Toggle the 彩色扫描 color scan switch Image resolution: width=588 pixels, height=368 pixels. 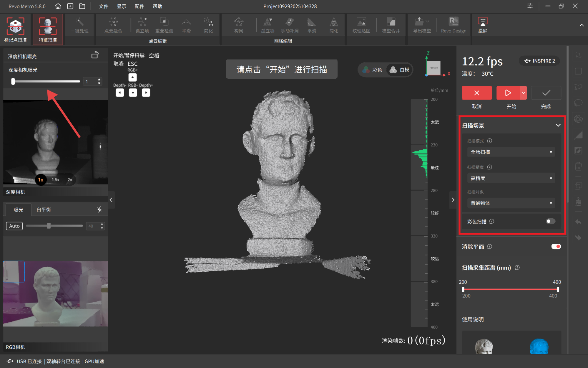550,221
